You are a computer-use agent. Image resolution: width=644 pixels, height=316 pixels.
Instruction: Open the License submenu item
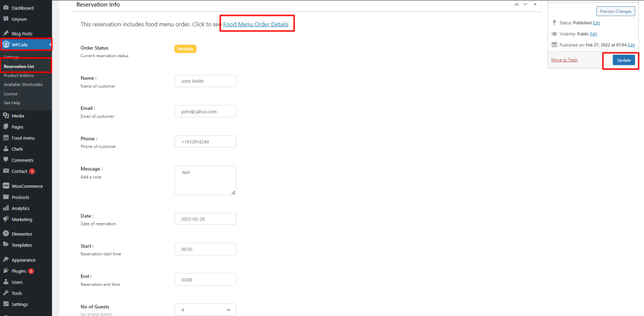pyautogui.click(x=11, y=94)
